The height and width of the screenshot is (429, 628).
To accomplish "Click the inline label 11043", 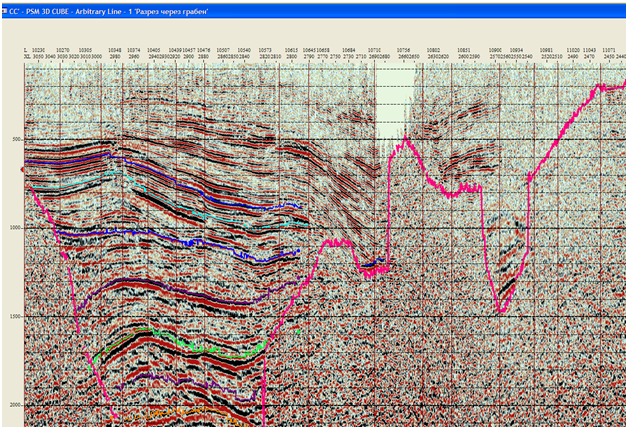I will tap(589, 50).
